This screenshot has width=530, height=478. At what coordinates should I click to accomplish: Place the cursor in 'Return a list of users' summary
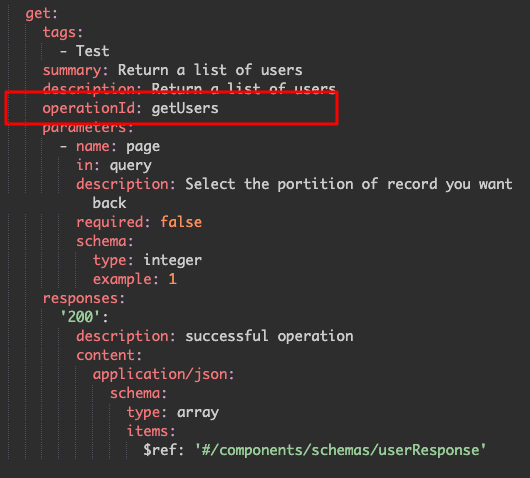point(210,70)
